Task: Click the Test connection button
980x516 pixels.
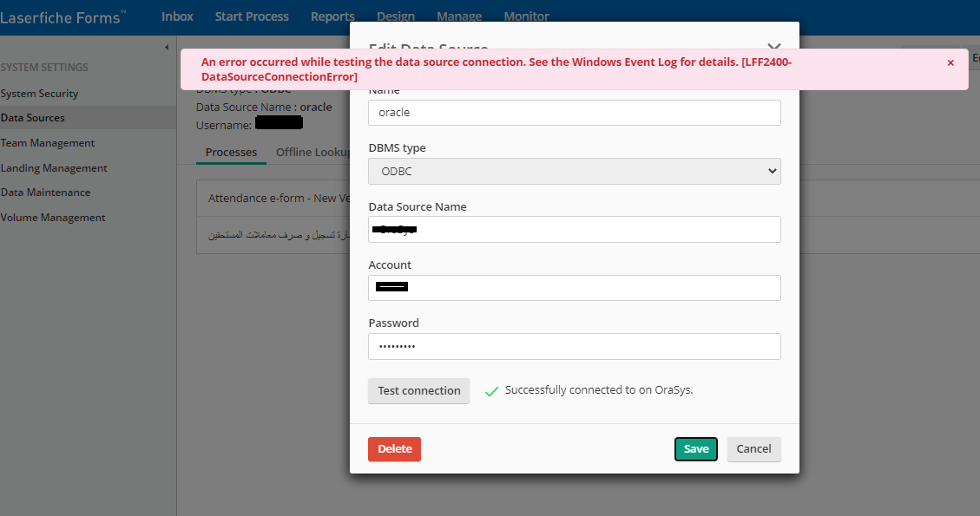Action: pyautogui.click(x=418, y=390)
